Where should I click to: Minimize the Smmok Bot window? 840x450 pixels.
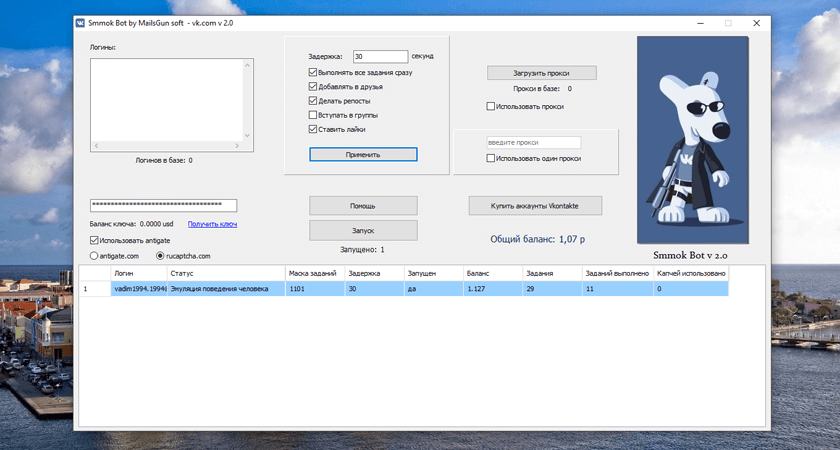(701, 23)
